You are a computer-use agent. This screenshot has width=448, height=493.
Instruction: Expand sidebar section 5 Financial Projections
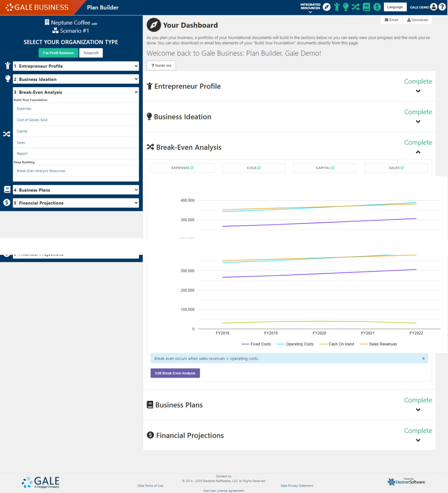tap(76, 203)
